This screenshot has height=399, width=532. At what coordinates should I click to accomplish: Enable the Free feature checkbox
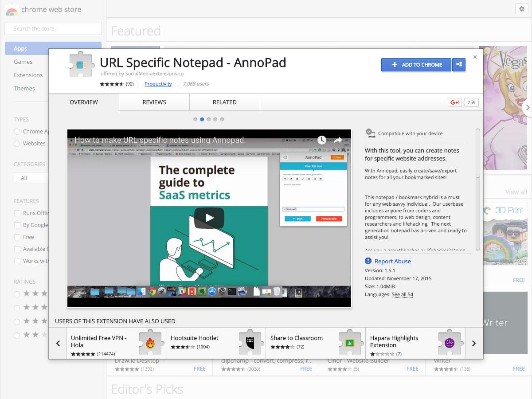17,237
